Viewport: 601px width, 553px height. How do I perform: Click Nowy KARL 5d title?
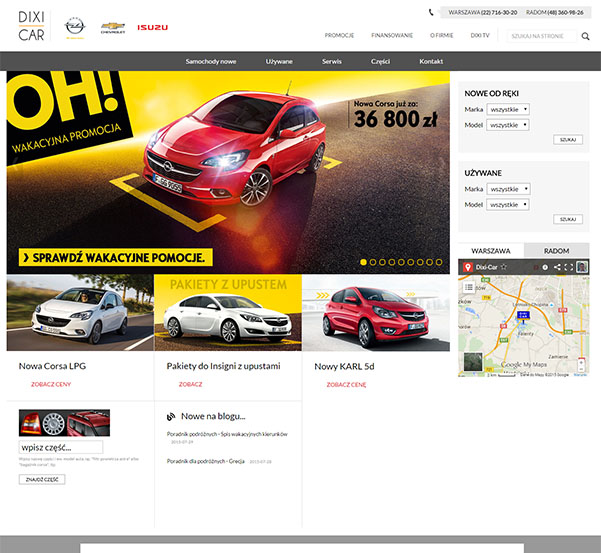344,366
